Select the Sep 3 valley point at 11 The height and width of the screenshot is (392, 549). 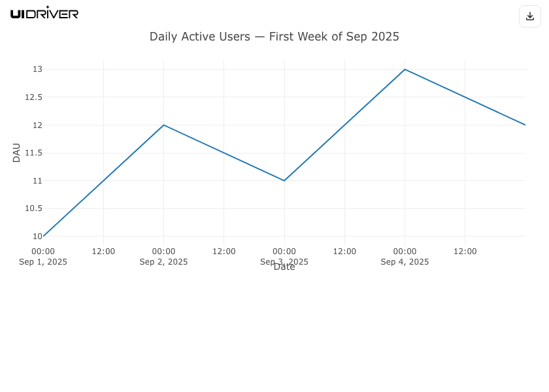point(284,180)
